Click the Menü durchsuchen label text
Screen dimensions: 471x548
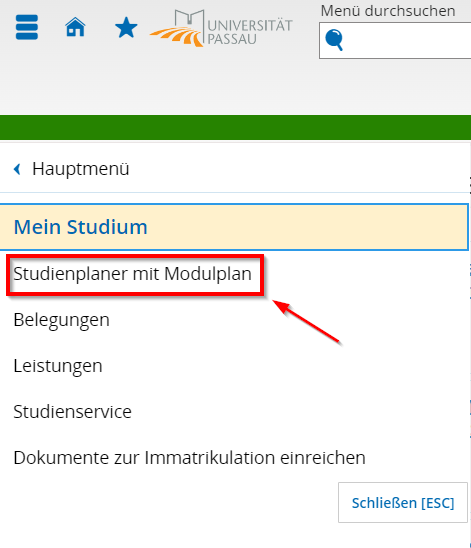click(x=388, y=11)
